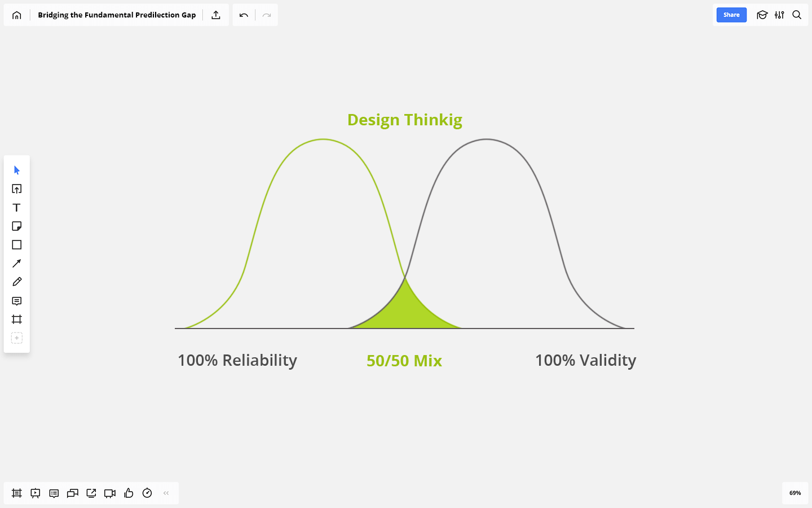Start presentation mode in the bottom toolbar
This screenshot has height=508, width=812.
[x=36, y=493]
